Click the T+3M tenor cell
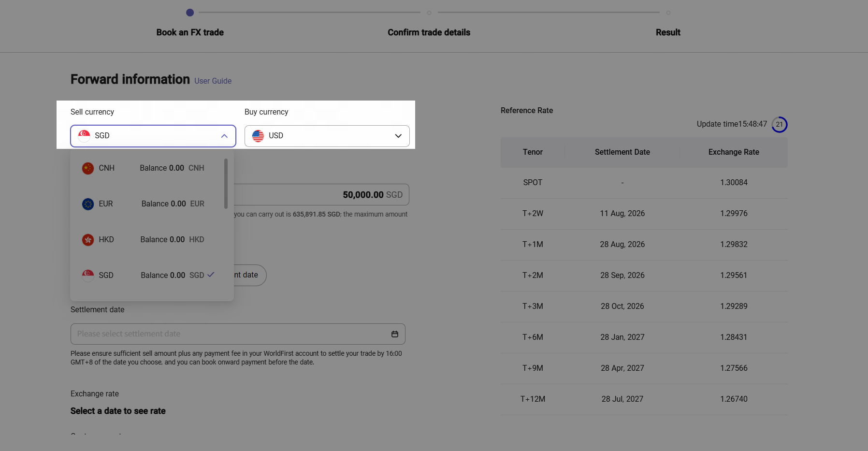Image resolution: width=868 pixels, height=451 pixels. coord(533,306)
